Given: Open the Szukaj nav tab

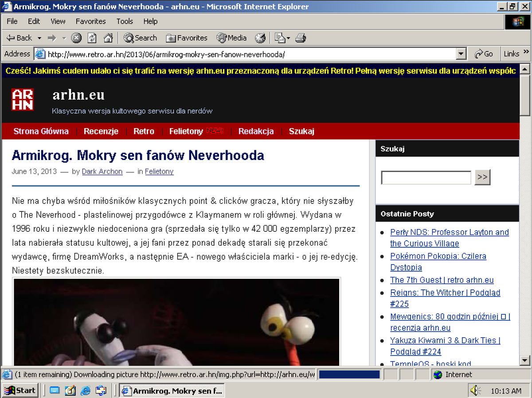Looking at the screenshot, I should click(301, 131).
